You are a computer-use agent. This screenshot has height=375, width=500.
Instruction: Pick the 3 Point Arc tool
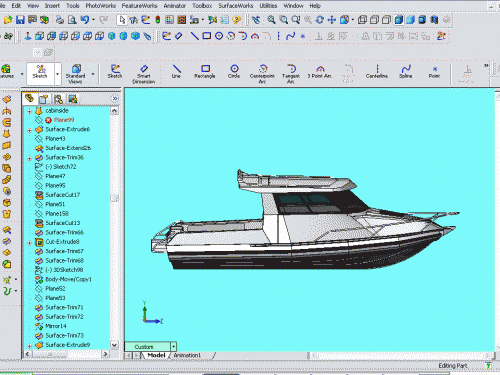point(320,72)
